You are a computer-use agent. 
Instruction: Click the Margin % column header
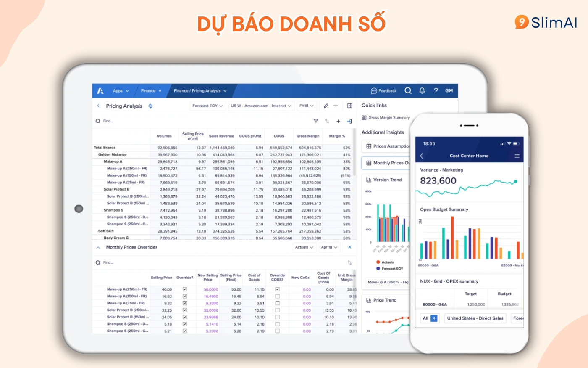coord(337,136)
